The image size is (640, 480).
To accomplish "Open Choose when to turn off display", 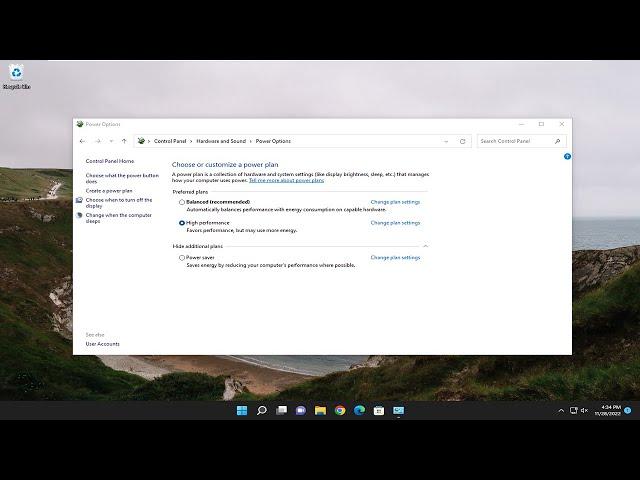I will pyautogui.click(x=119, y=203).
